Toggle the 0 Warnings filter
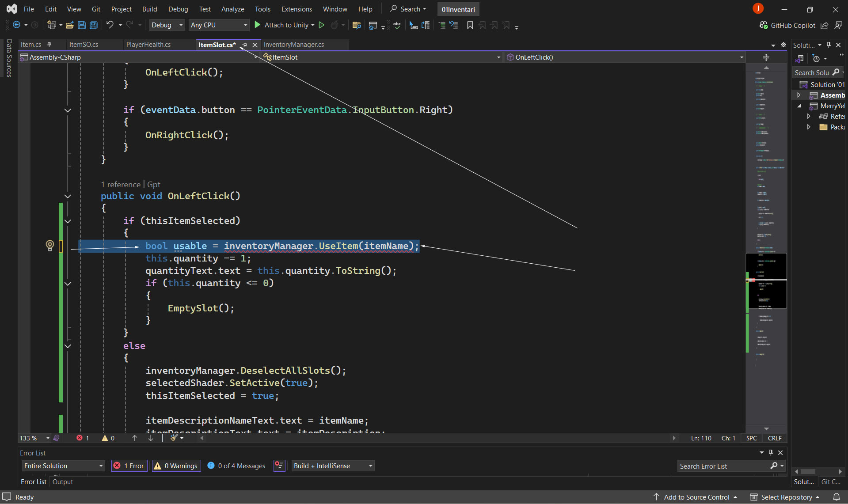 pos(176,466)
